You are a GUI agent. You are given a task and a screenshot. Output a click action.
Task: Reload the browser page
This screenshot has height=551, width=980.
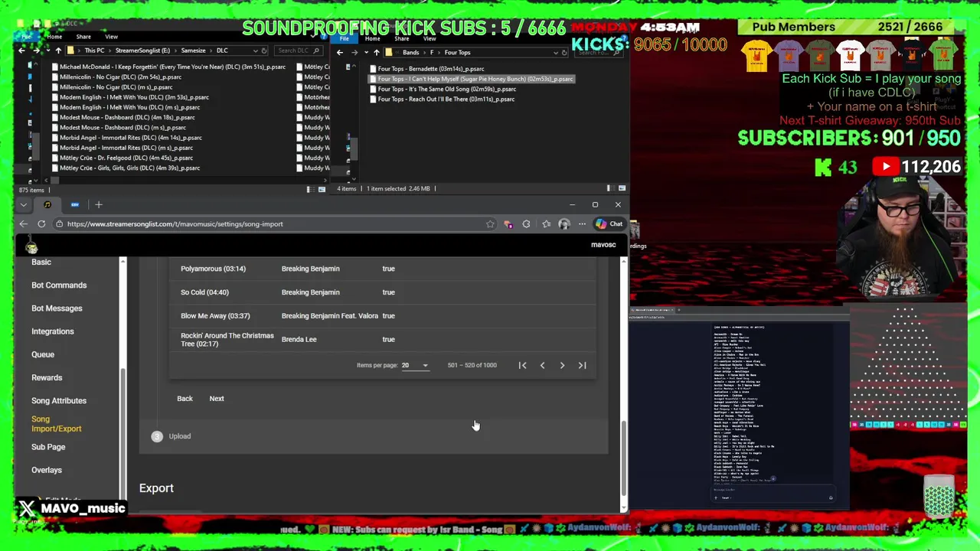[x=41, y=224]
